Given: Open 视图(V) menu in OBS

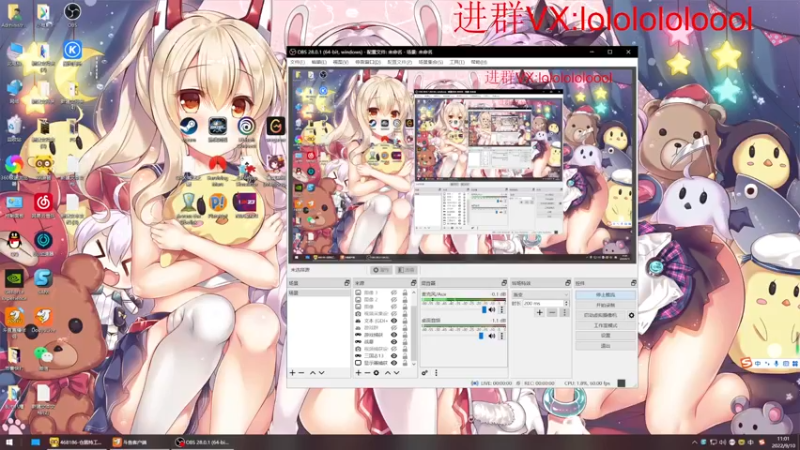Looking at the screenshot, I should tap(340, 62).
